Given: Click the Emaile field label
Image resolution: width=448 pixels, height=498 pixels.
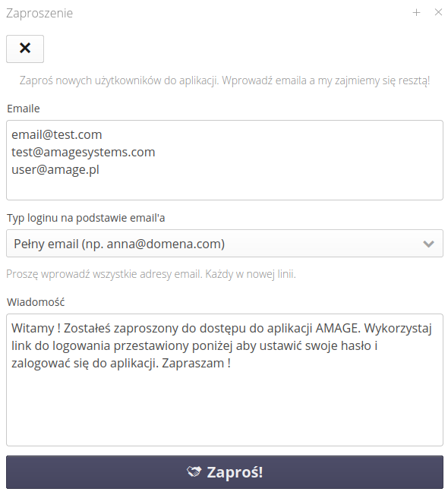Looking at the screenshot, I should pyautogui.click(x=24, y=109).
